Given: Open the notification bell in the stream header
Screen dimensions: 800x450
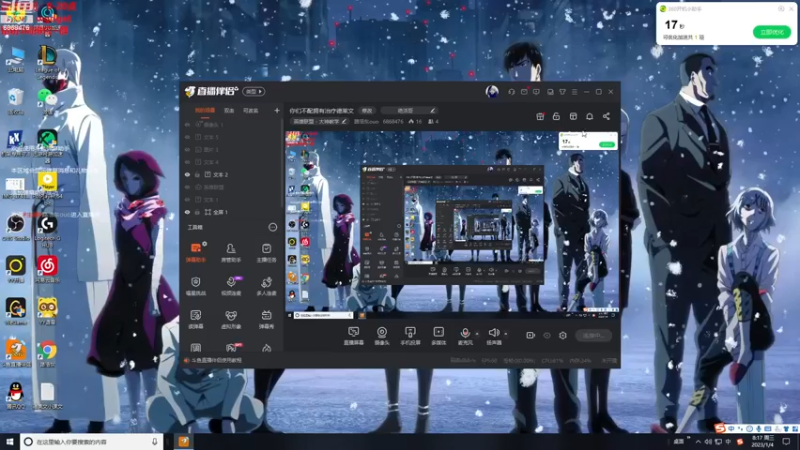Looking at the screenshot, I should tap(589, 116).
